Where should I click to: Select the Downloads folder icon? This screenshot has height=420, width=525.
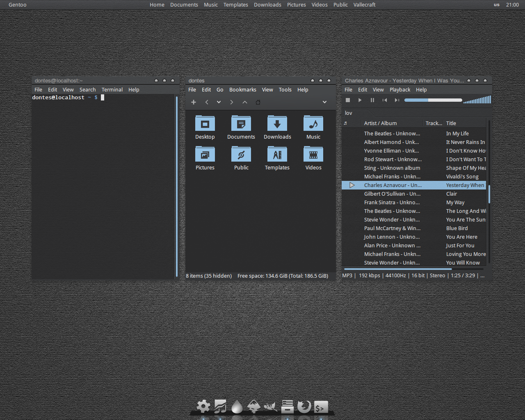click(x=277, y=123)
